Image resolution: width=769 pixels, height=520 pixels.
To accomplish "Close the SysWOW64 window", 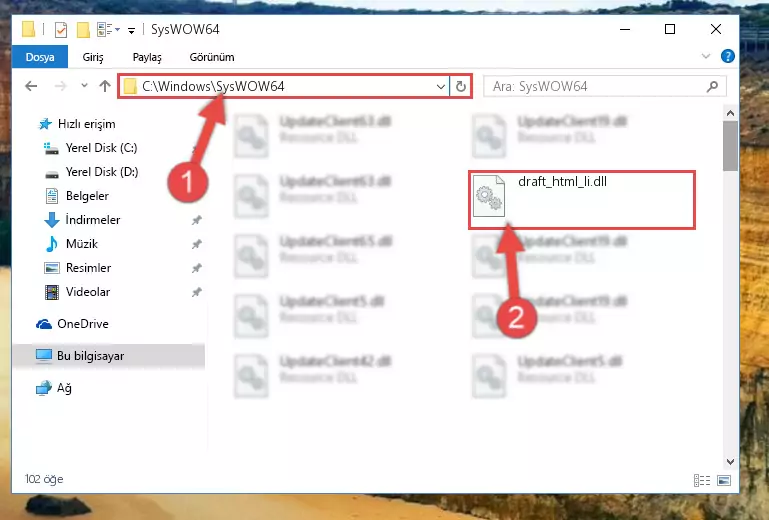I will point(716,29).
